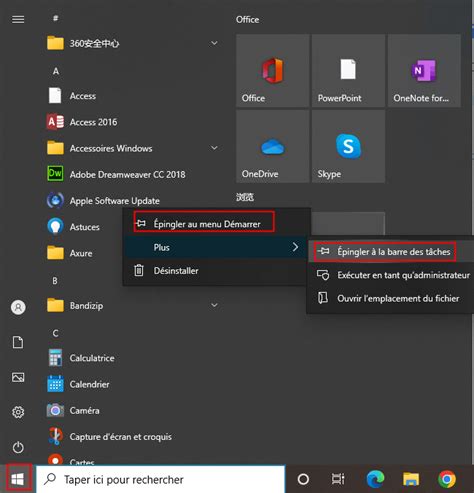Open Capture d'écran et croquis icon
The width and height of the screenshot is (474, 493).
(x=55, y=436)
